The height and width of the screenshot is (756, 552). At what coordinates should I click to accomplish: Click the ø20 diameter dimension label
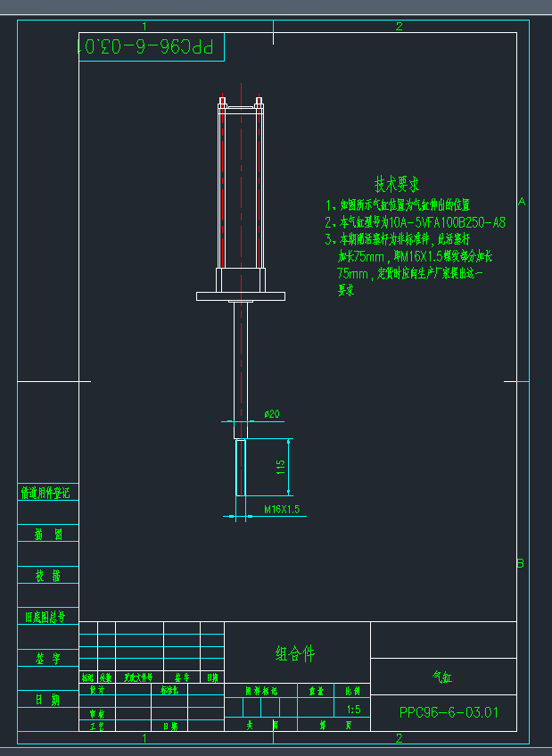tap(272, 413)
